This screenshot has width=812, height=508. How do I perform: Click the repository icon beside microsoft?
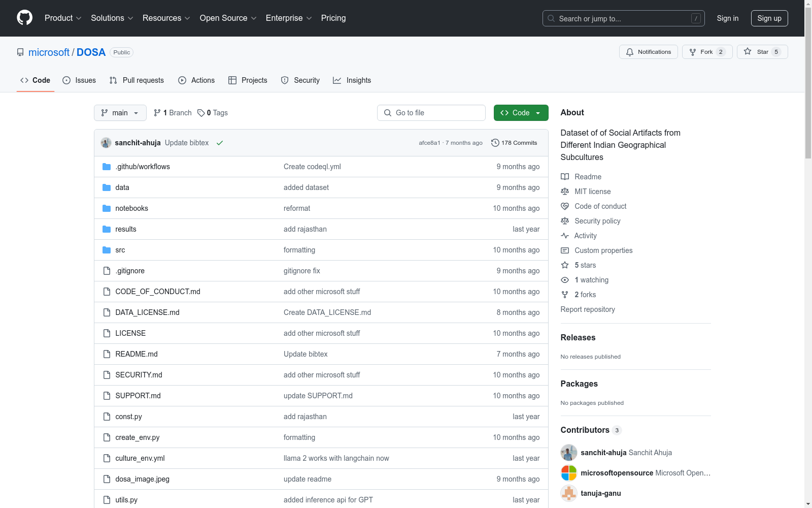click(x=20, y=52)
